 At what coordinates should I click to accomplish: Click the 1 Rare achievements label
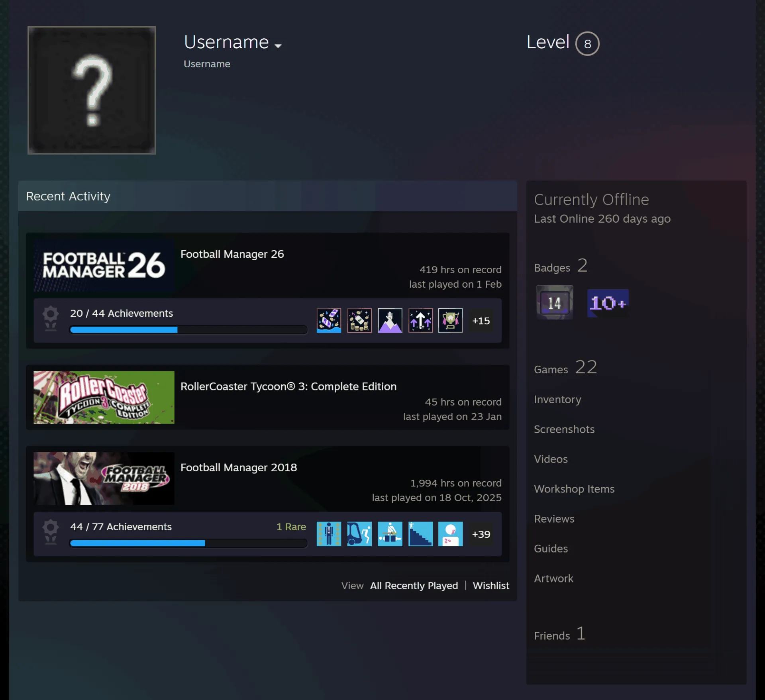pos(291,527)
